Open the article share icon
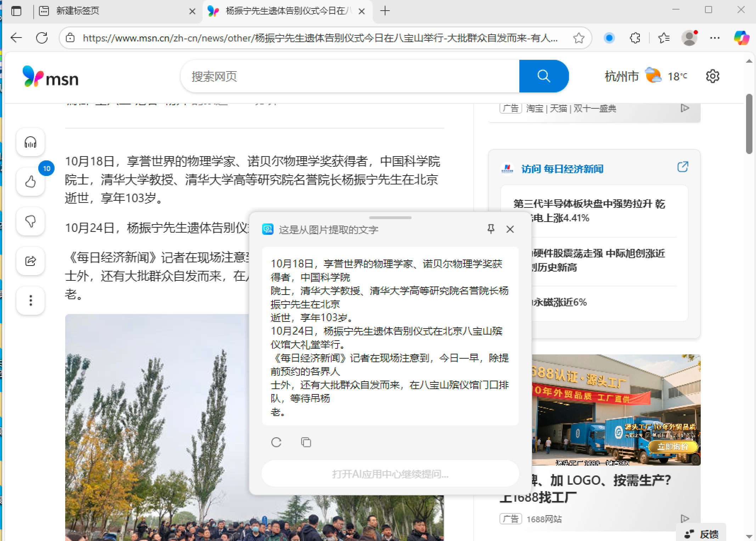Screen dimensions: 756x541 coord(30,261)
